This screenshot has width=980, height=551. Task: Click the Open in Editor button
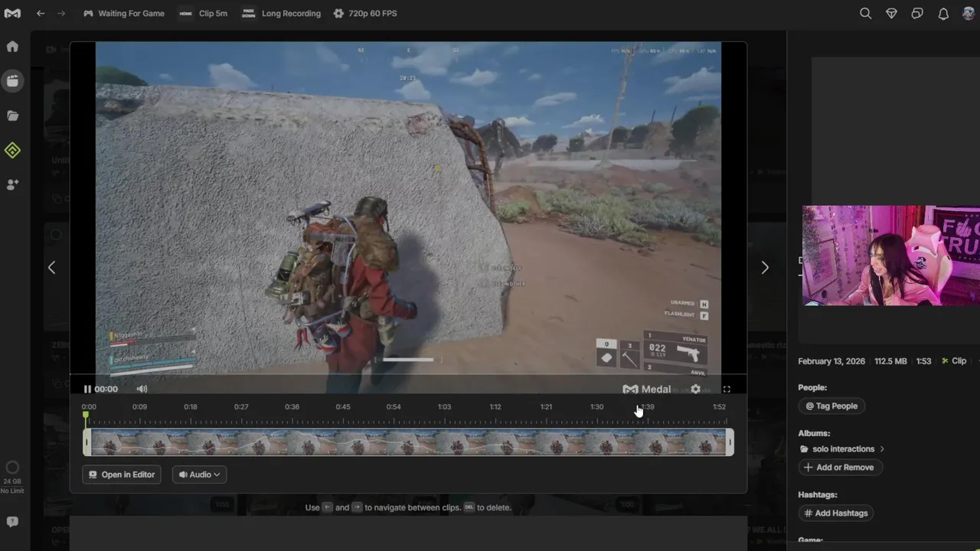pyautogui.click(x=122, y=474)
